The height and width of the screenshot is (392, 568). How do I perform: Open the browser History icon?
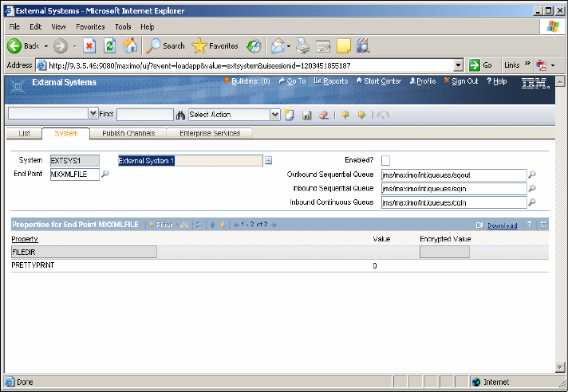pos(254,46)
